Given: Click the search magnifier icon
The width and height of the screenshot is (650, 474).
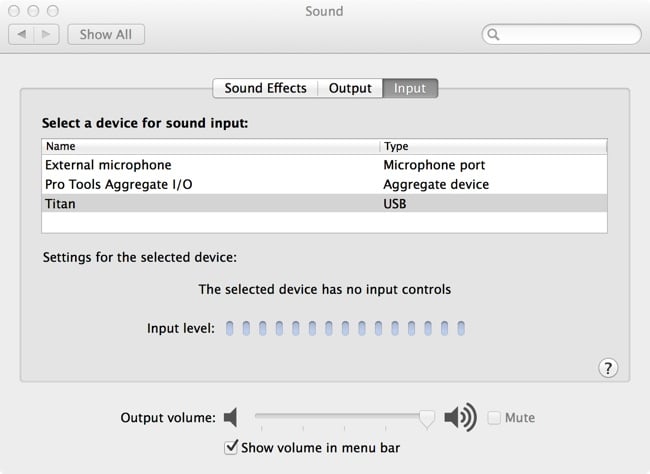Looking at the screenshot, I should (493, 34).
